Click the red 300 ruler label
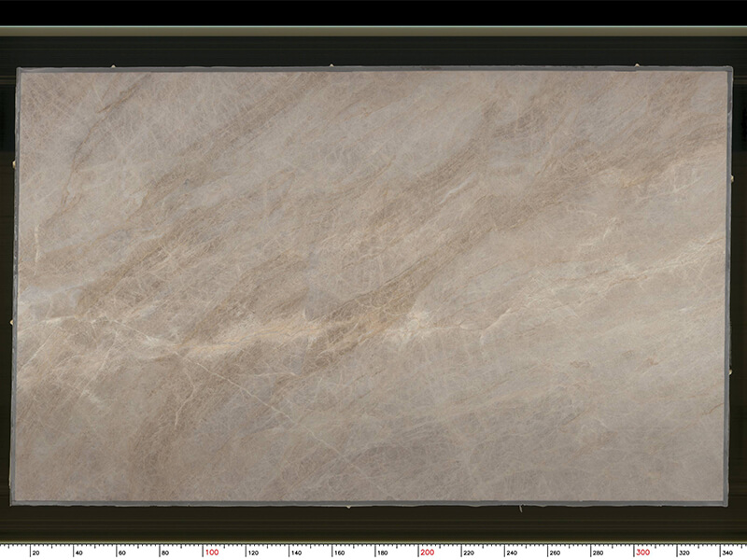The image size is (747, 560). tap(642, 553)
